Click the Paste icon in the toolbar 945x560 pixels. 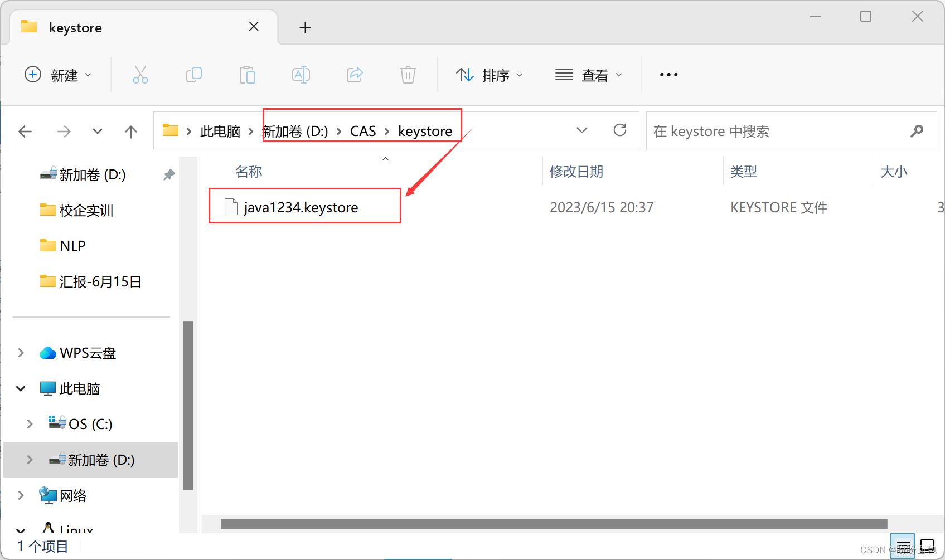click(247, 75)
